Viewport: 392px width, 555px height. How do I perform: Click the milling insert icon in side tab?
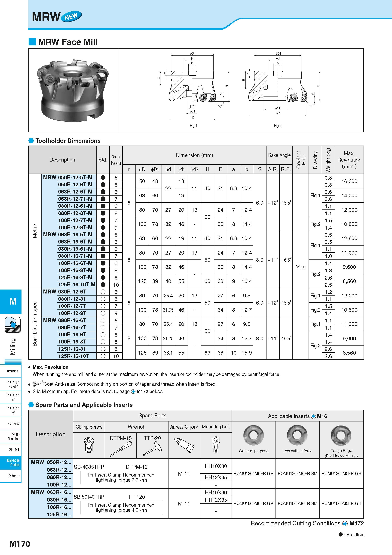tap(13, 325)
